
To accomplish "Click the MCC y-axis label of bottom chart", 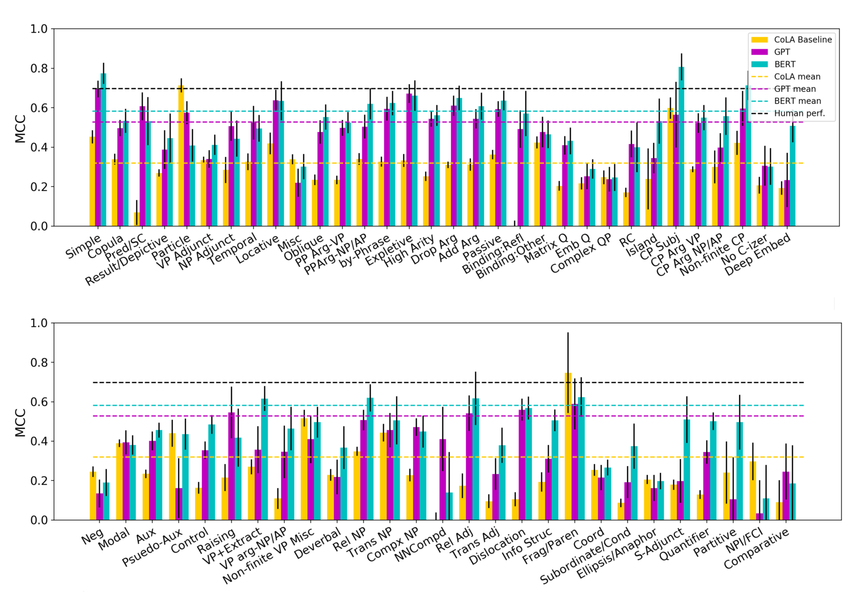I will (x=20, y=422).
